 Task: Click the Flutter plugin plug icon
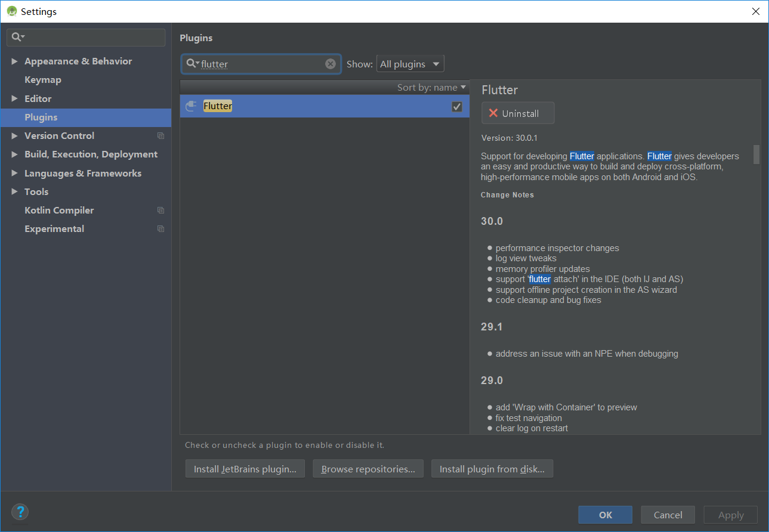(x=191, y=106)
